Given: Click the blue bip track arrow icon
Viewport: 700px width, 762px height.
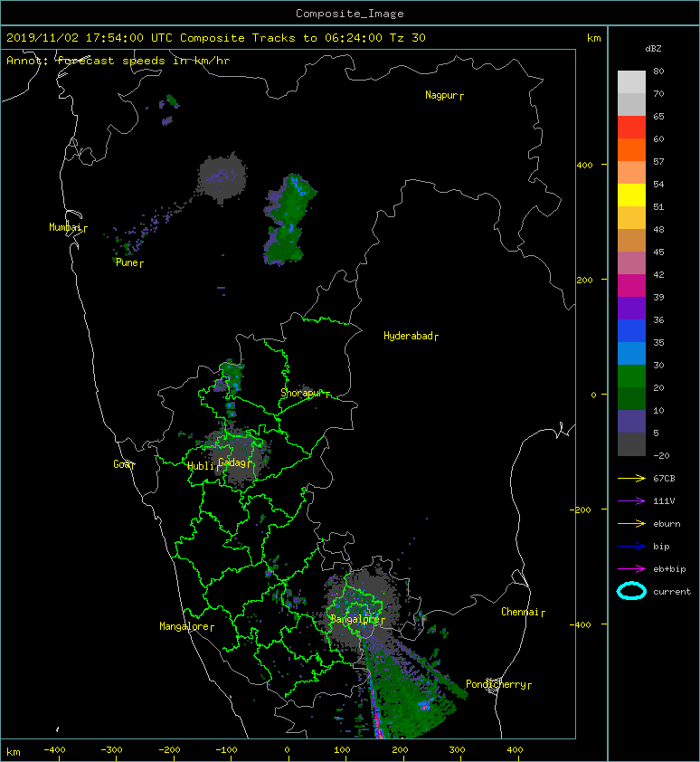Looking at the screenshot, I should [x=631, y=547].
